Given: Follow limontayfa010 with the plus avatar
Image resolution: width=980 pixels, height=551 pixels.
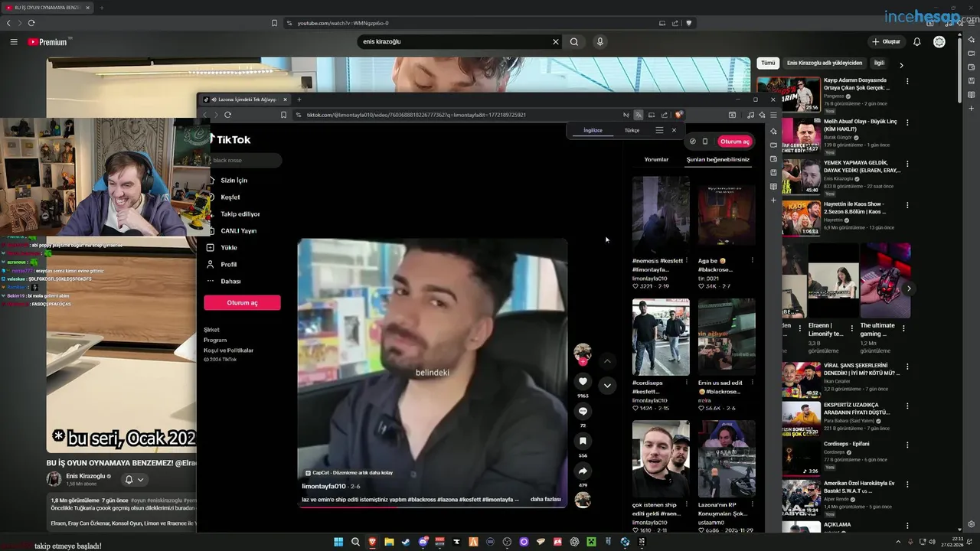Looking at the screenshot, I should pos(583,361).
